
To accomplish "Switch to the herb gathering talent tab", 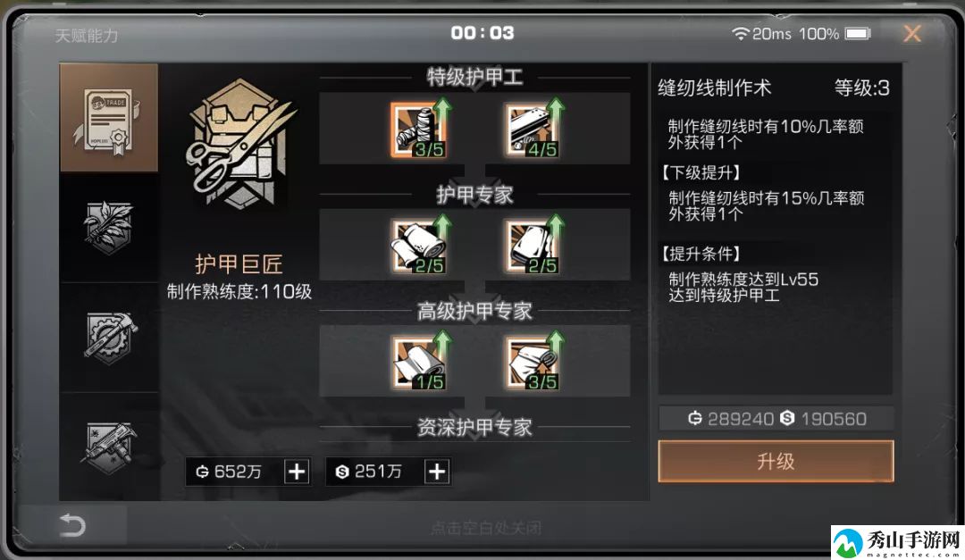I will pyautogui.click(x=109, y=228).
